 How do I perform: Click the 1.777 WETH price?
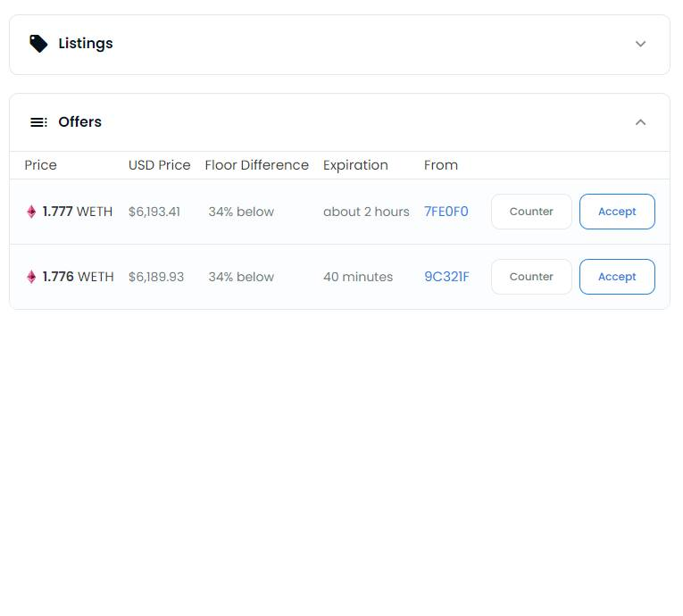[x=78, y=212]
